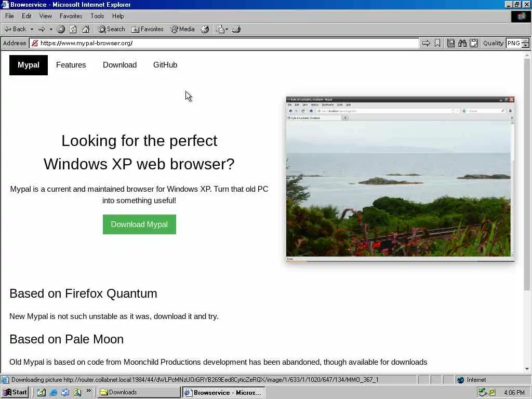
Task: Click the 'Windows XP web browser?' headline text
Action: 139,164
